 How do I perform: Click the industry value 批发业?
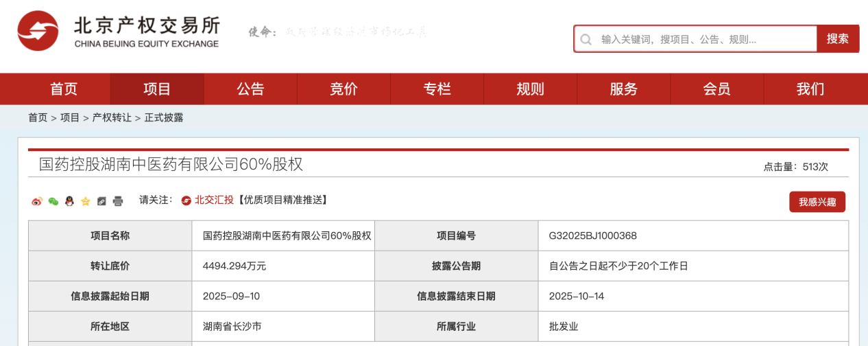point(564,326)
